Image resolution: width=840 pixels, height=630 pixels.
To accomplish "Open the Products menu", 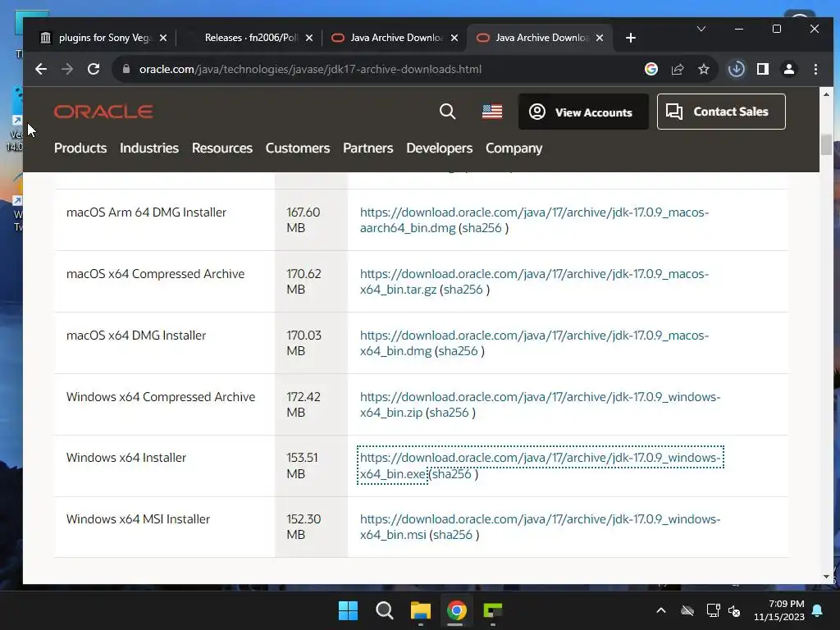I will point(80,148).
